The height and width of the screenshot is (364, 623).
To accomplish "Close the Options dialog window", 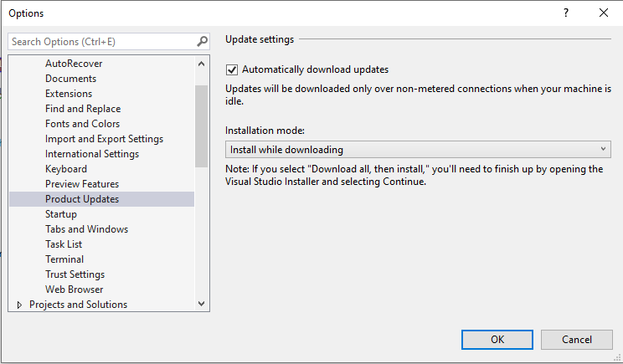I will click(604, 13).
